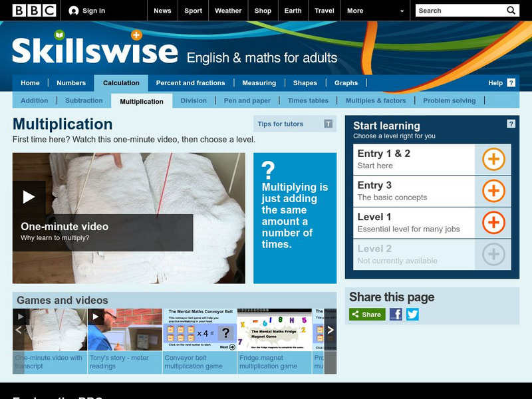532x399 pixels.
Task: Click the blue Multiplying is just adding box
Action: point(295,218)
